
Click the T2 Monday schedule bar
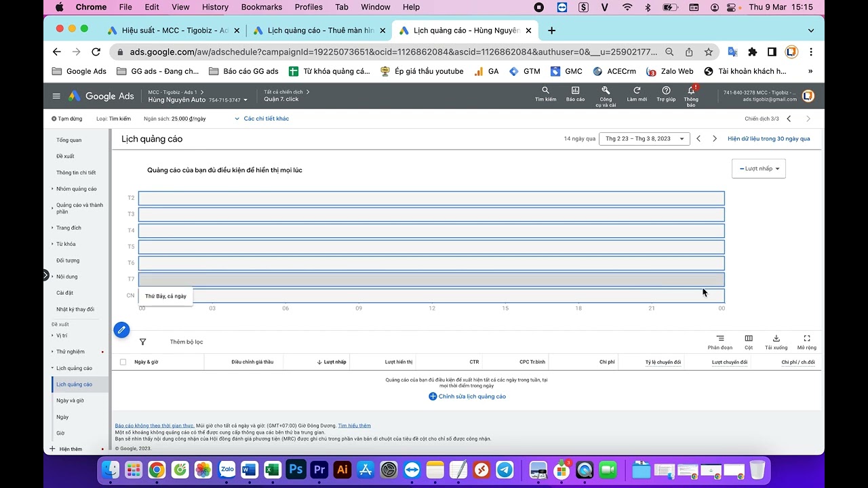(431, 198)
